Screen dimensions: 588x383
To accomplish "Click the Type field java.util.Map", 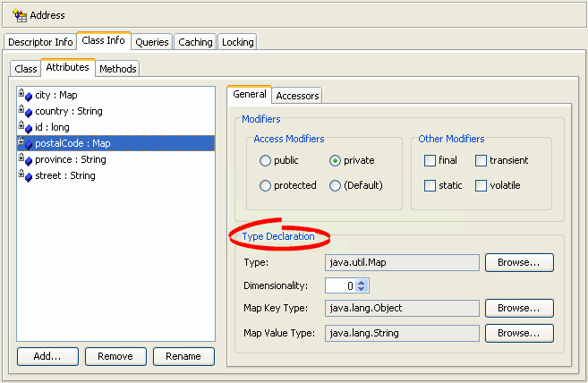I will [402, 262].
